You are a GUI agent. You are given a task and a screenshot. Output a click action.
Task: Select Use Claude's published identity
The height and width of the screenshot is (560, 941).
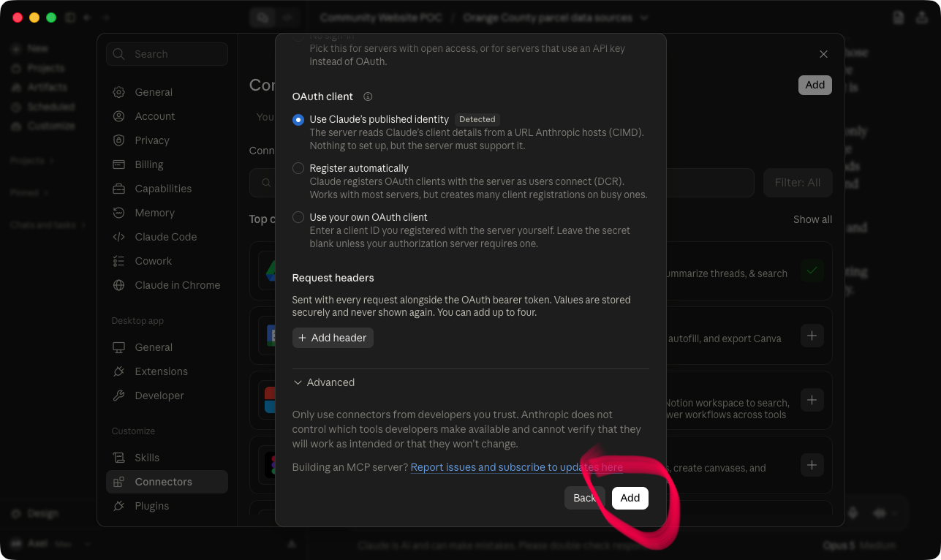pyautogui.click(x=298, y=120)
